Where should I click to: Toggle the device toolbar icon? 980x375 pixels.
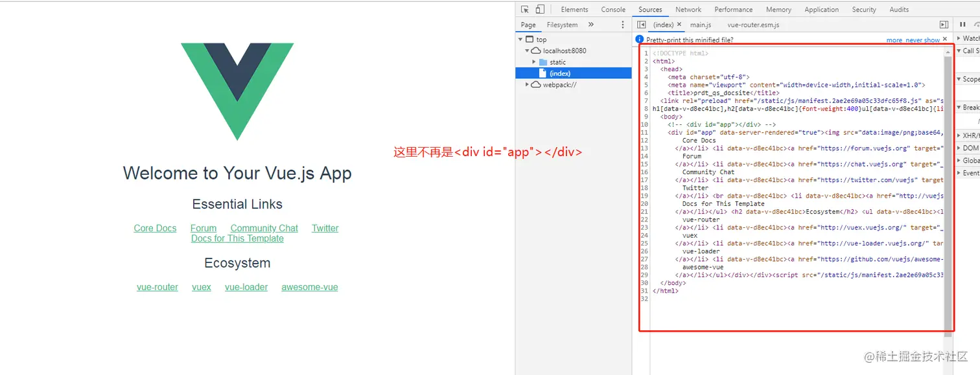point(540,10)
